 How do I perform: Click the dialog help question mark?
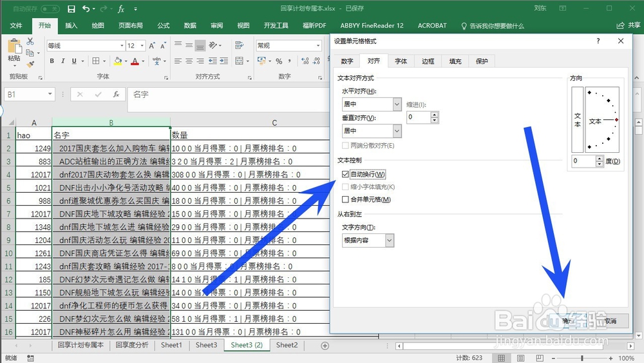pos(598,41)
